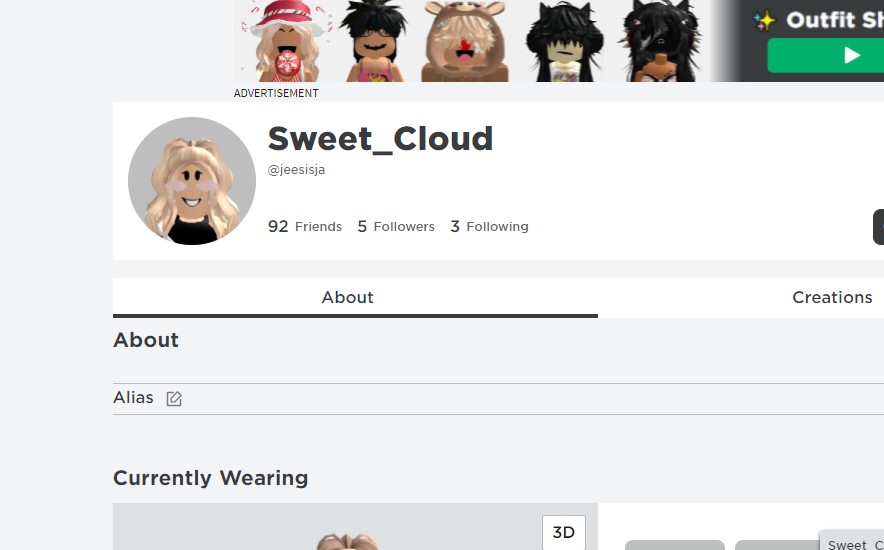Click the dark button at profile header edge
Viewport: 884px width, 550px height.
(878, 227)
